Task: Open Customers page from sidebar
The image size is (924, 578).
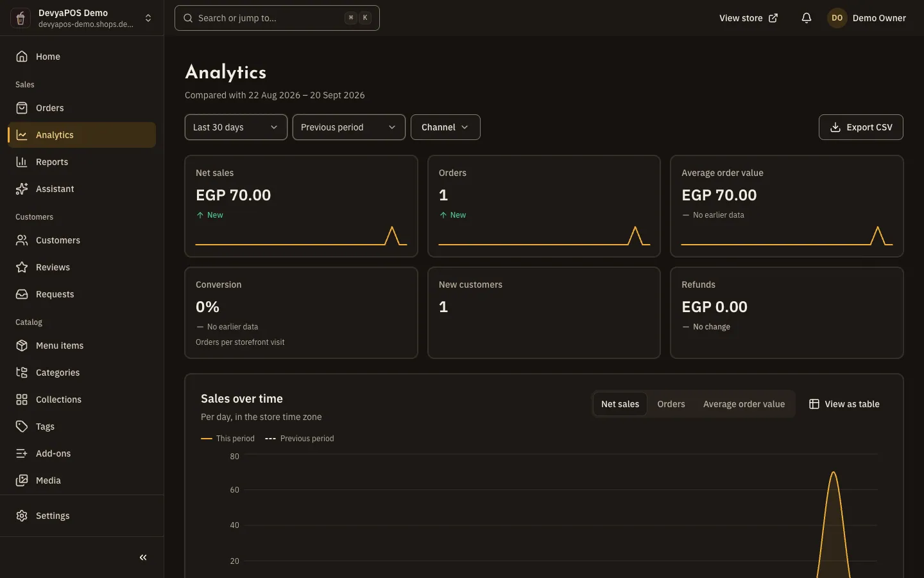Action: (81, 240)
